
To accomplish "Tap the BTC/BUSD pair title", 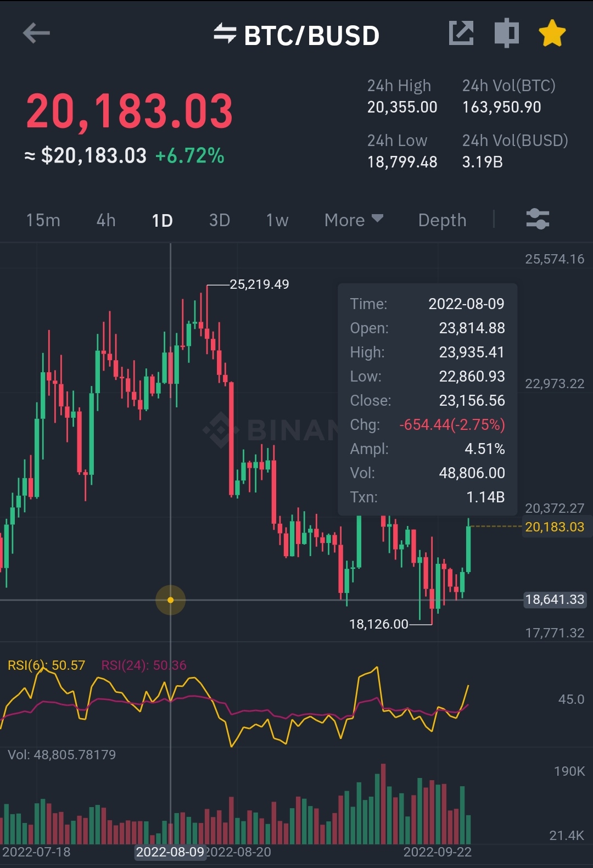I will coord(312,36).
